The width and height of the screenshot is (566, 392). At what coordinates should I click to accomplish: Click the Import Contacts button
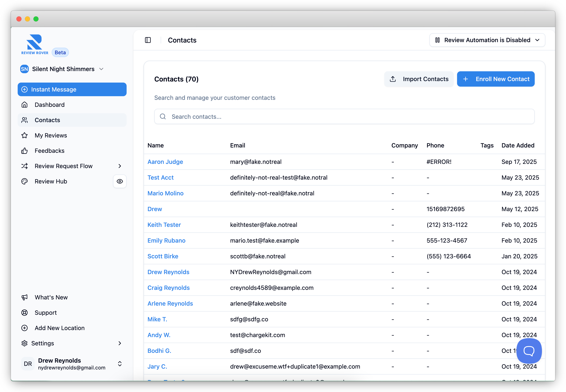[419, 79]
